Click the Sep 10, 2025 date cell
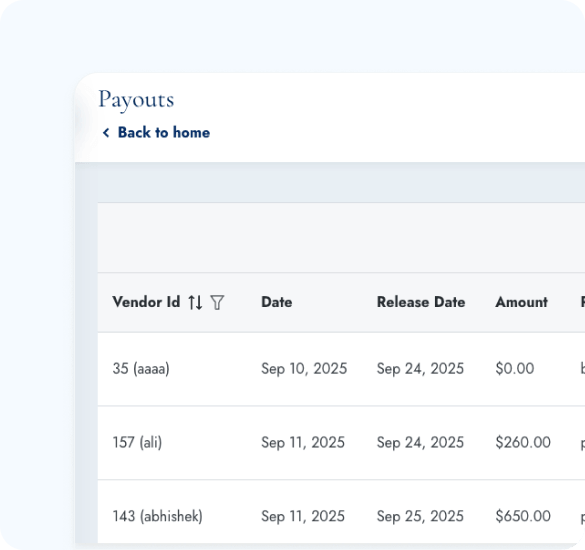The image size is (585, 550). 304,369
